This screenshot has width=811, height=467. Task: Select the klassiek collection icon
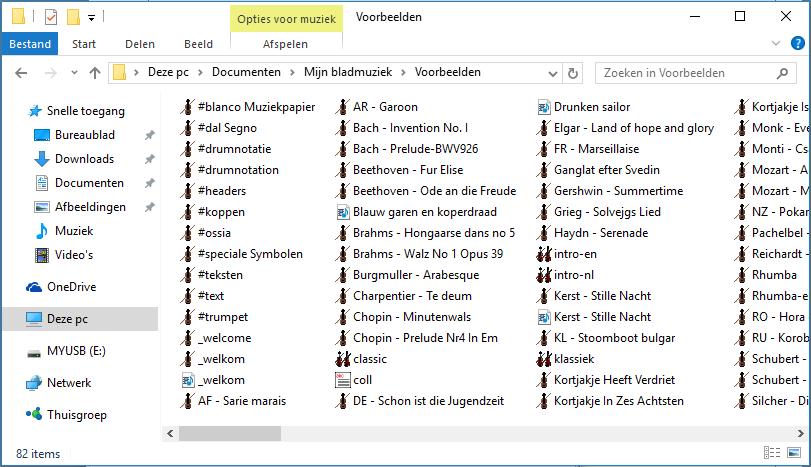[x=544, y=359]
